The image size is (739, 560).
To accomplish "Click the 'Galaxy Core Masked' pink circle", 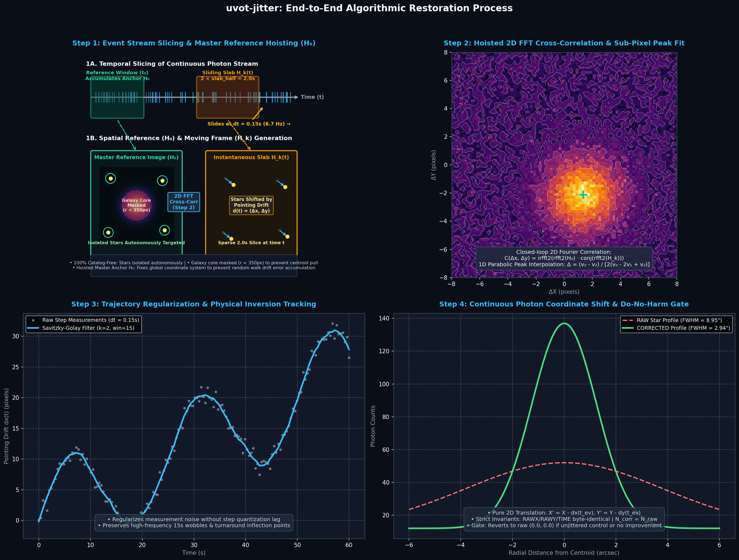I will tap(136, 205).
